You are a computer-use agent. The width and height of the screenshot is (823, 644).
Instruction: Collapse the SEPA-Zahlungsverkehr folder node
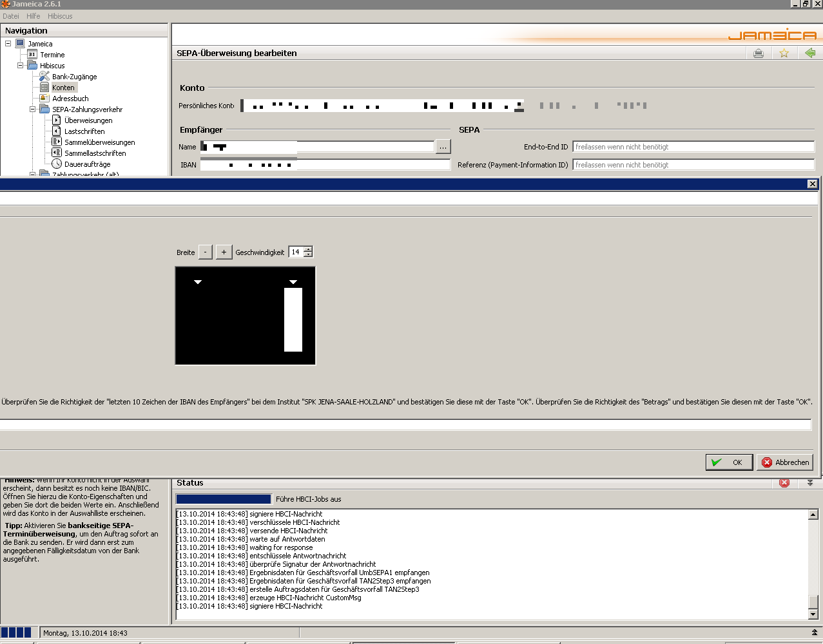click(x=33, y=109)
